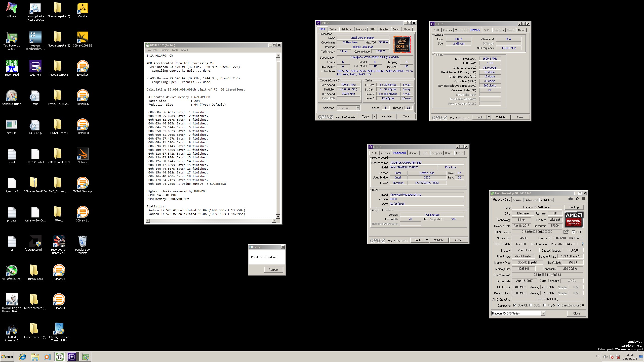
Task: Switch to Graphics tab in CPU-Z Mainboard window
Action: [x=437, y=153]
